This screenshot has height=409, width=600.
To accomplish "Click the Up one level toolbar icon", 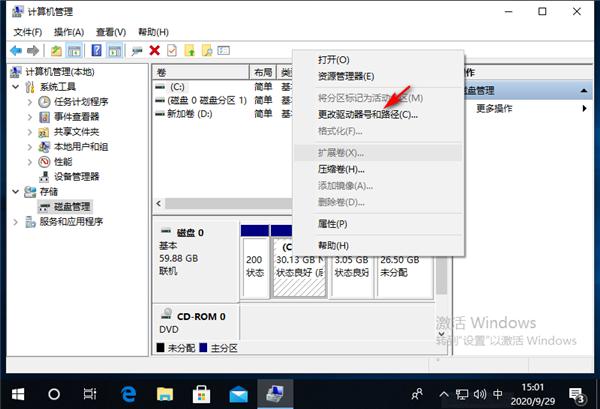I will tap(56, 51).
